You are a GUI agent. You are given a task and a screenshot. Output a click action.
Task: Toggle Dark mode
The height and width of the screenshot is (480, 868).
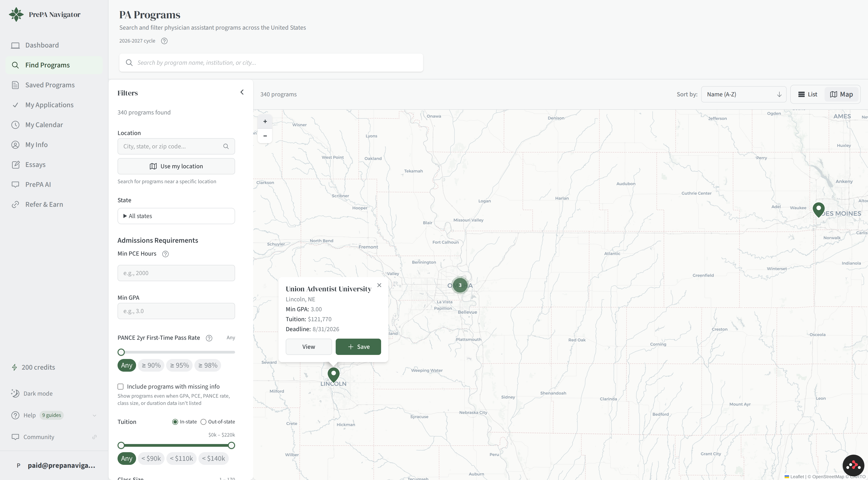(32, 394)
